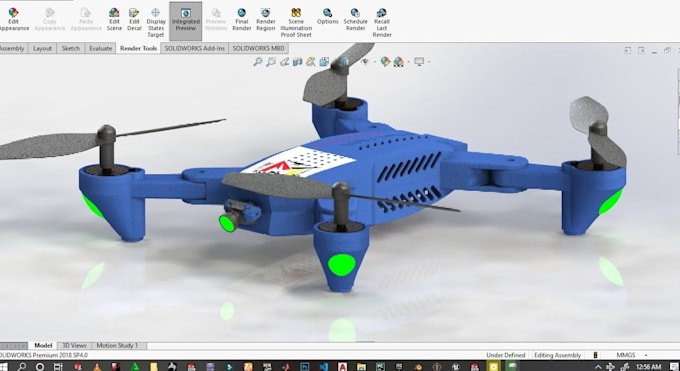Open Task View on taskbar
The width and height of the screenshot is (680, 371).
click(58, 367)
